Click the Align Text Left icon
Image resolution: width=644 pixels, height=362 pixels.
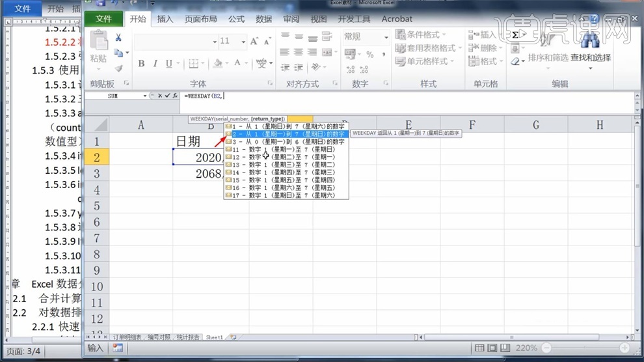tap(284, 52)
